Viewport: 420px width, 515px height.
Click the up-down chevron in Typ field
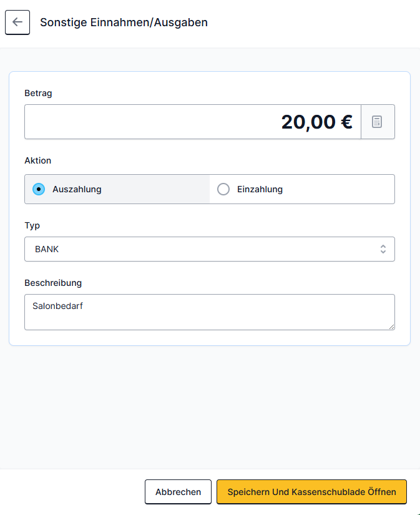pos(383,249)
